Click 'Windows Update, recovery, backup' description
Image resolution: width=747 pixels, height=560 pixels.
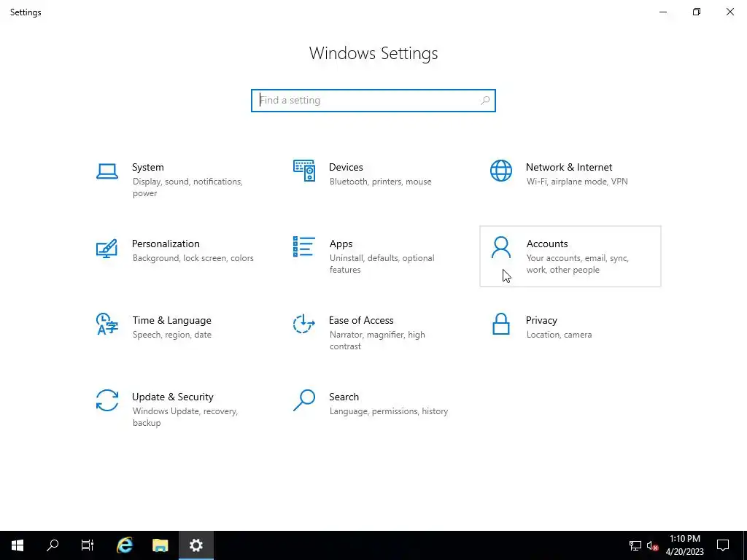coord(185,417)
